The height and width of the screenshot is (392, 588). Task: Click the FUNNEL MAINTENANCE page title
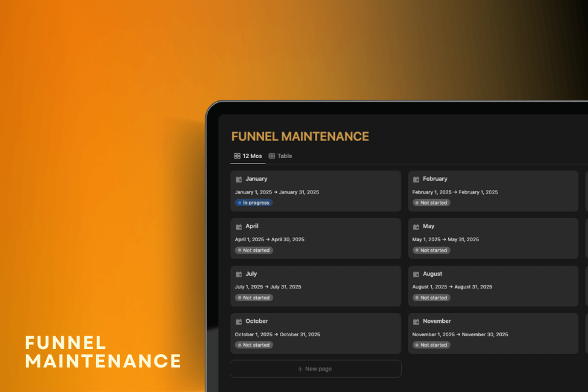[300, 137]
